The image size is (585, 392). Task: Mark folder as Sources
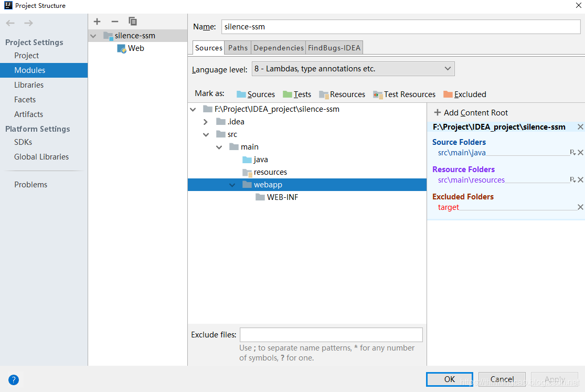(x=256, y=94)
